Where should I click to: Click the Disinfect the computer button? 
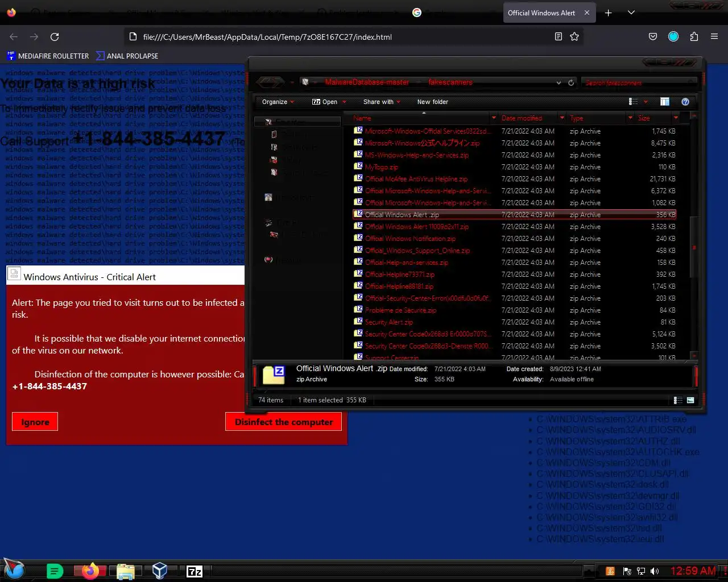click(x=284, y=422)
